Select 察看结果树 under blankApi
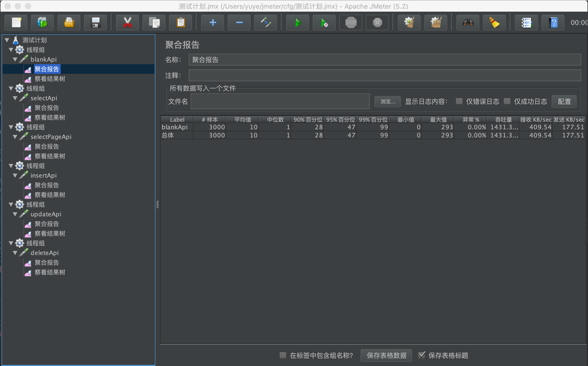 pyautogui.click(x=50, y=79)
